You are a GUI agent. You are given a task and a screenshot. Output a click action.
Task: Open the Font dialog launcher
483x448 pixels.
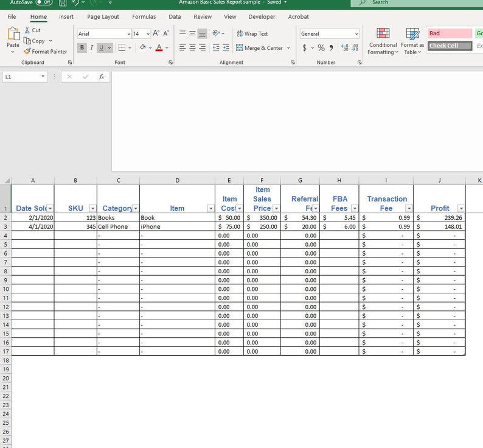170,62
